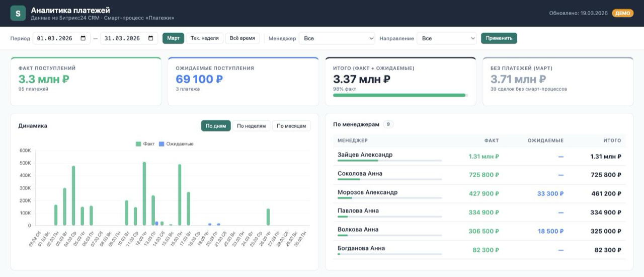The image size is (644, 277).
Task: Click the Итого progress bar at 98% факт
Action: point(400,95)
